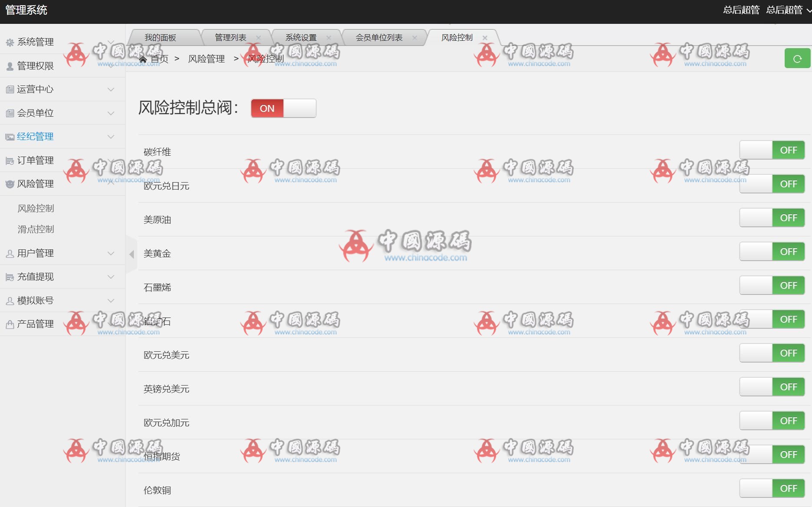Expand the 充值提现 menu chevron
The image size is (812, 507).
[111, 277]
